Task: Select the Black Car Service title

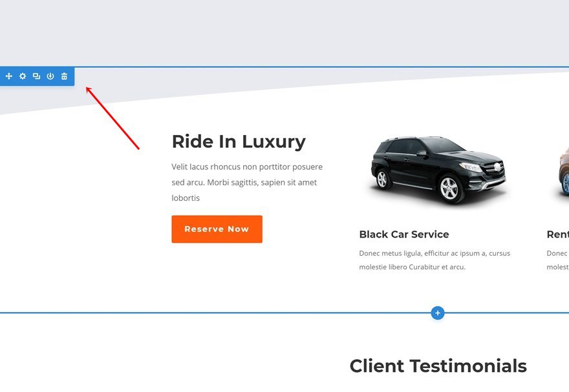Action: click(404, 234)
